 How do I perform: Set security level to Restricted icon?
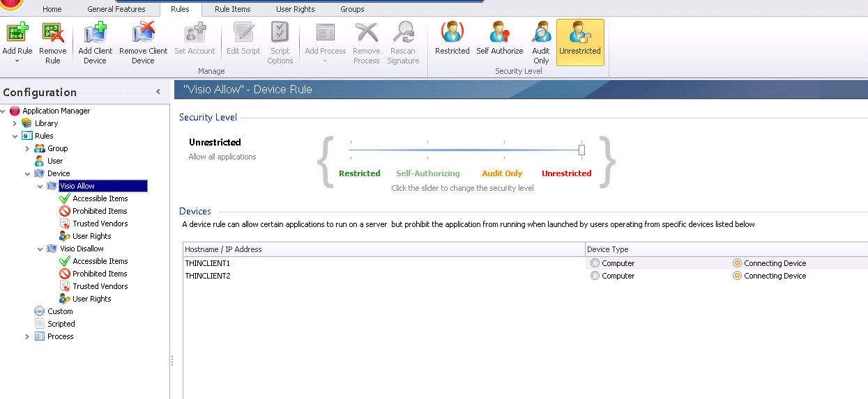coord(452,34)
